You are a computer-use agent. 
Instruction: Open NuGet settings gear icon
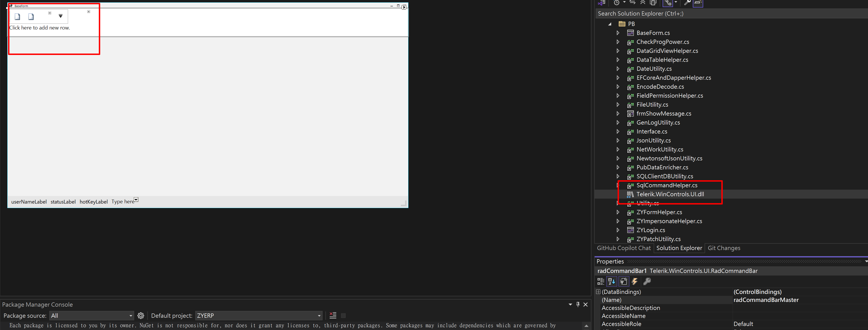point(141,316)
